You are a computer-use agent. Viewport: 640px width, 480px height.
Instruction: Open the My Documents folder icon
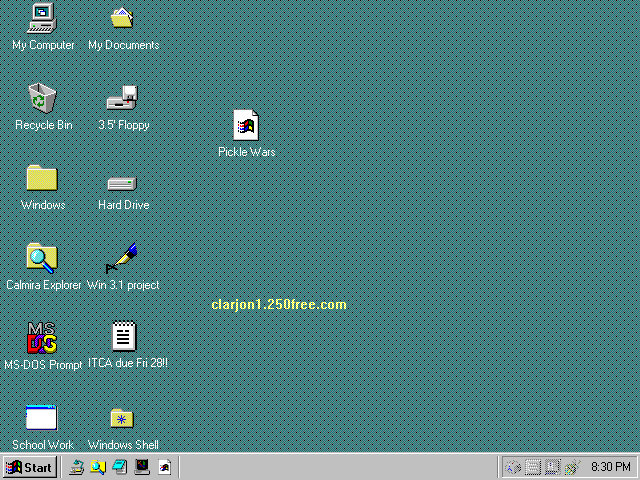[x=122, y=18]
